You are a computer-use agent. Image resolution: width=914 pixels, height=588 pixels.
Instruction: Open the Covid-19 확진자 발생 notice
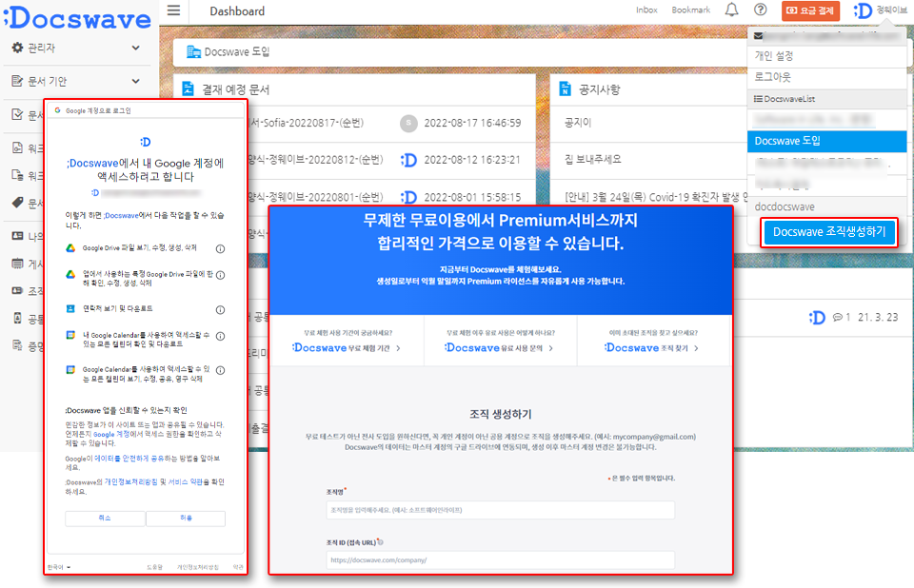point(655,197)
